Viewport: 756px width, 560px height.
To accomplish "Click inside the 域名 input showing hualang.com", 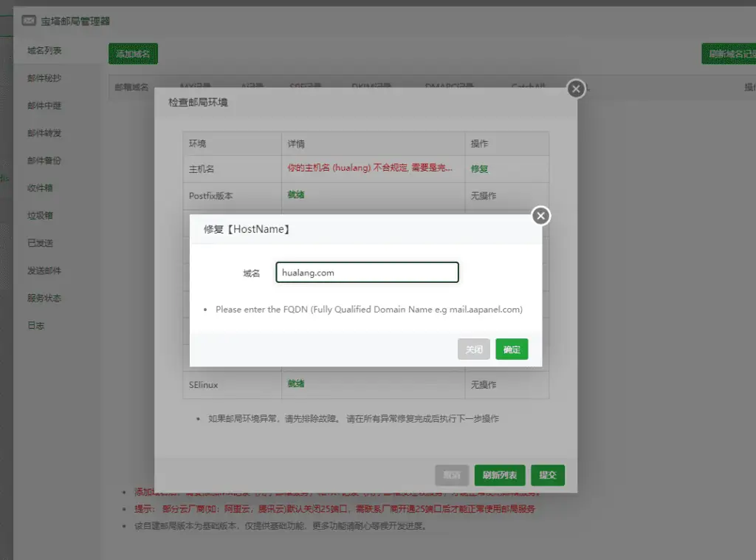I will 367,272.
